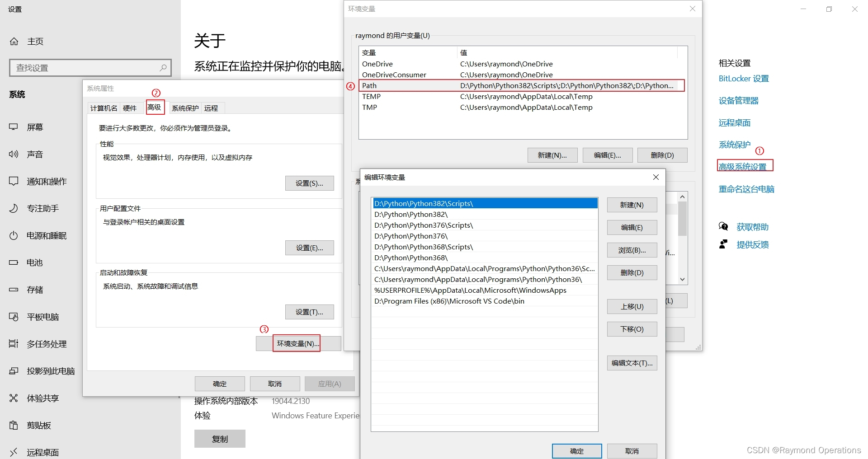The height and width of the screenshot is (459, 868).
Task: Click 删除(D) in edit variable dialog
Action: coord(632,272)
